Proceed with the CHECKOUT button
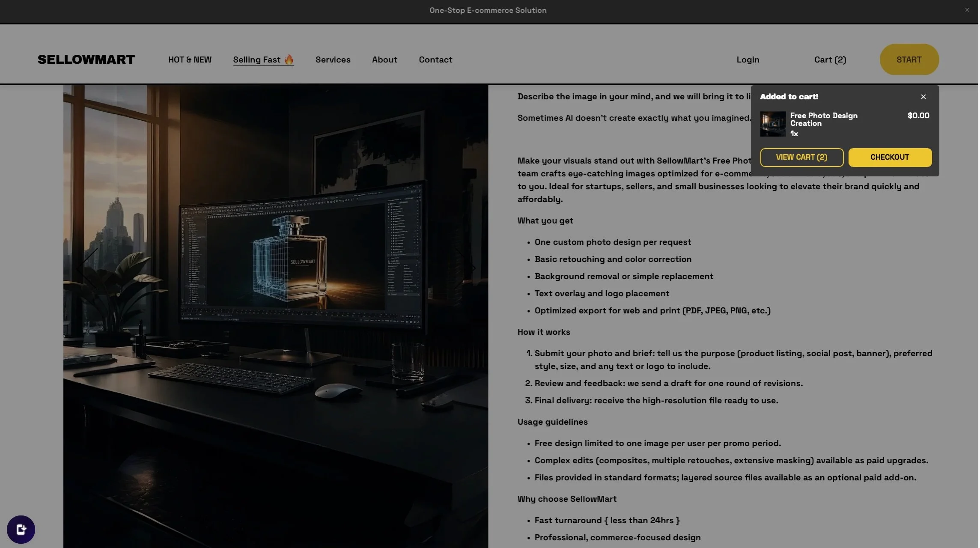 (x=890, y=158)
